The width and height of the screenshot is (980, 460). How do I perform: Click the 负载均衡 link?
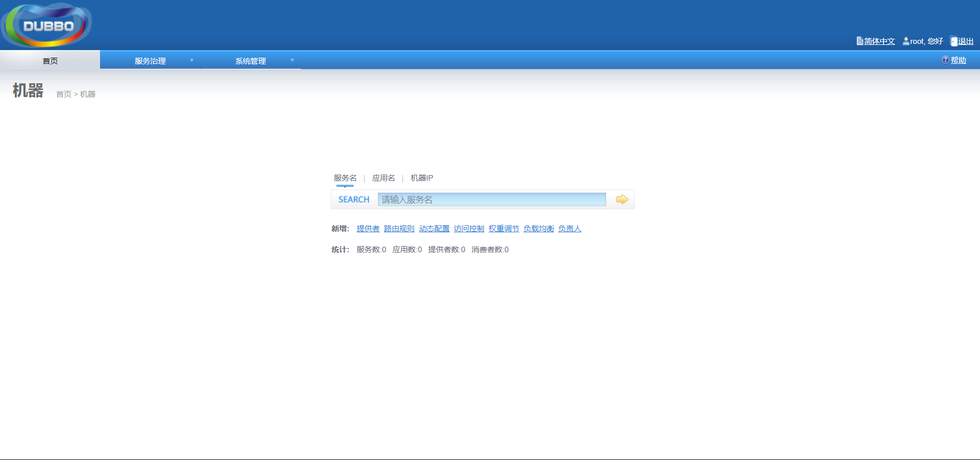point(538,228)
